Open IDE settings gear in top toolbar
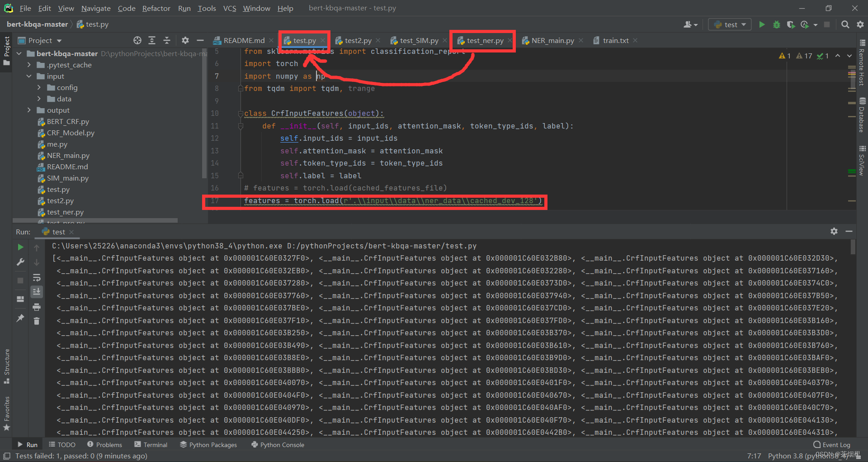 coord(860,24)
